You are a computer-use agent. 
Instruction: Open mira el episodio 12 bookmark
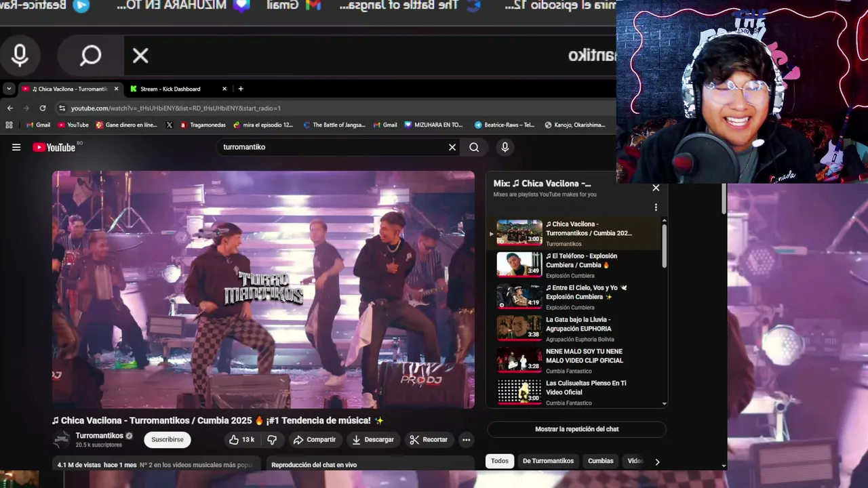(x=263, y=125)
